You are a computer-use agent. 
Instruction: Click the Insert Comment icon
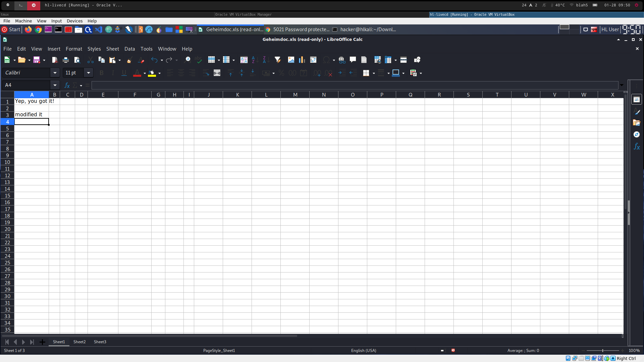point(353,60)
